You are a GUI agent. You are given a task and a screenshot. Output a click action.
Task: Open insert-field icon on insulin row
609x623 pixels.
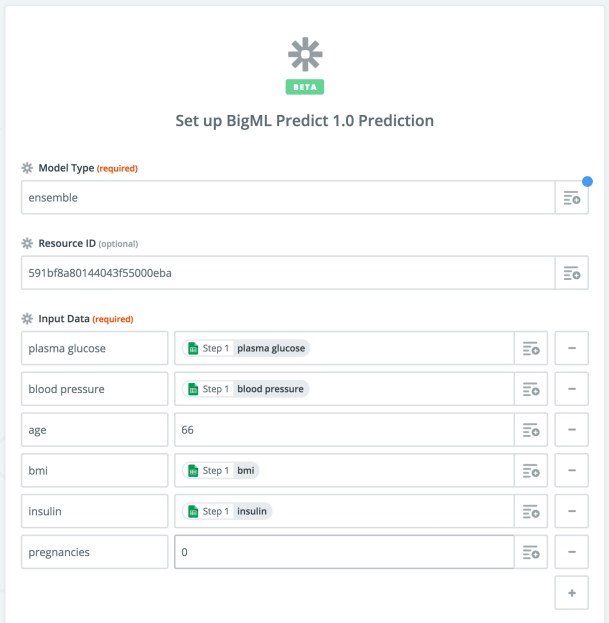coord(531,511)
